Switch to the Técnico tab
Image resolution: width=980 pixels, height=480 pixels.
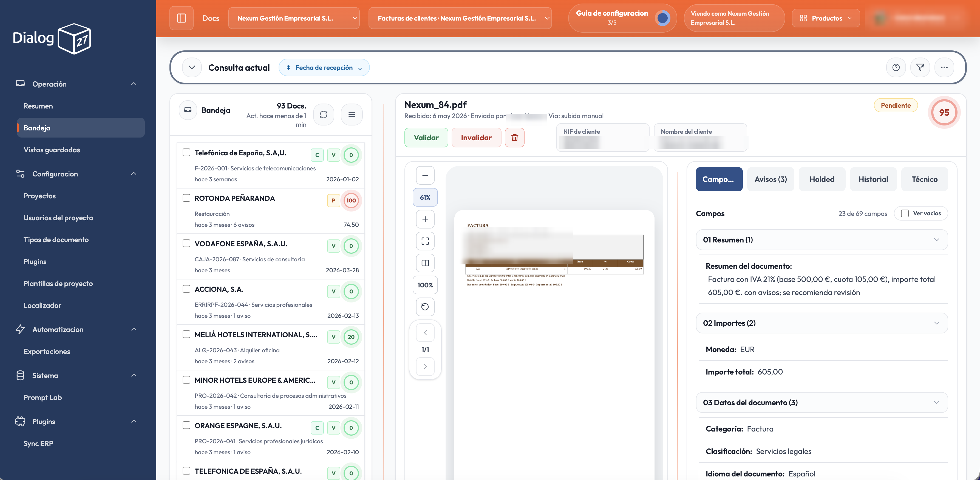(x=924, y=179)
